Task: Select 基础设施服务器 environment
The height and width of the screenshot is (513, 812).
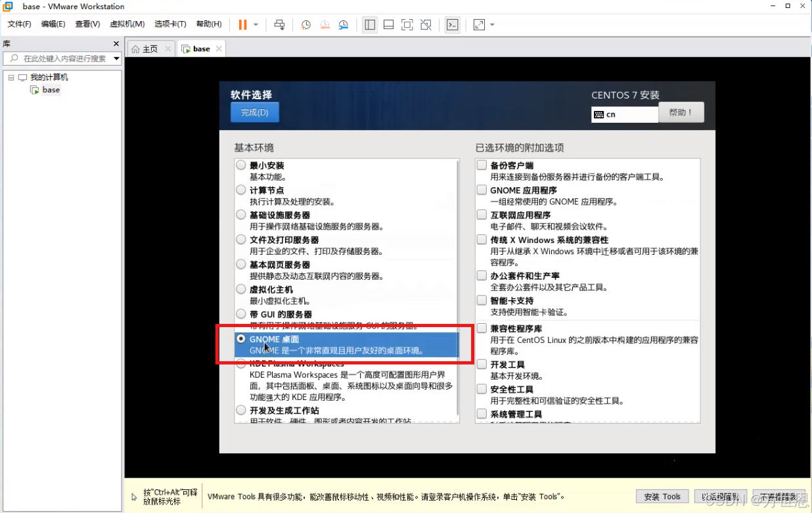Action: pos(241,215)
